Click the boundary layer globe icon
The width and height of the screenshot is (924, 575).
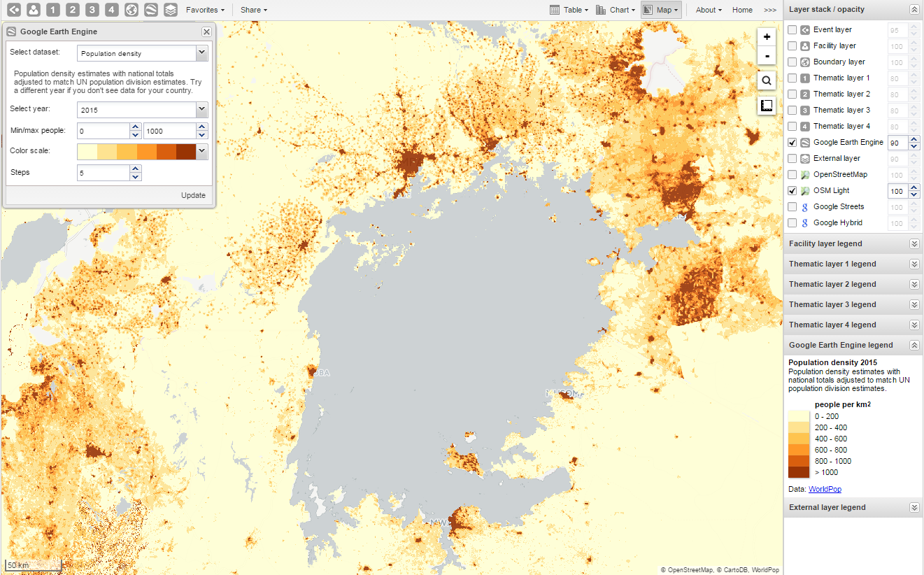pos(131,10)
